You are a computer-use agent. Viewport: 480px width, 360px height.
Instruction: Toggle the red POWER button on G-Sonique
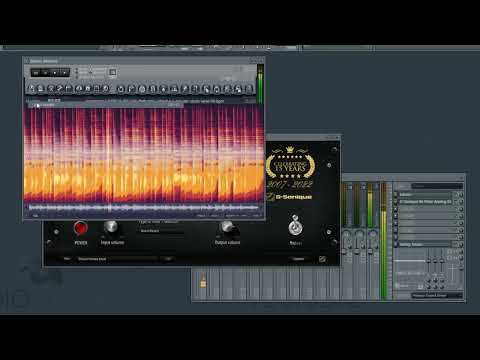click(80, 228)
